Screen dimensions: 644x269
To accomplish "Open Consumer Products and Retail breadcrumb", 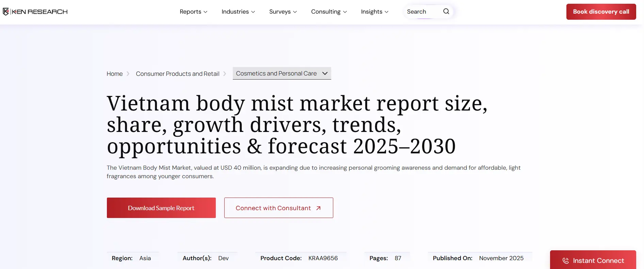I will coord(178,74).
